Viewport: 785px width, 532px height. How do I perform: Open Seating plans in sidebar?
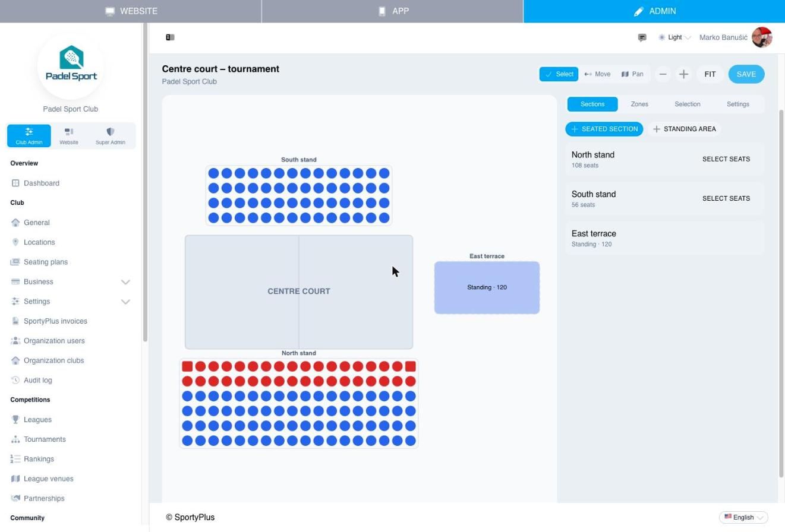coord(46,262)
